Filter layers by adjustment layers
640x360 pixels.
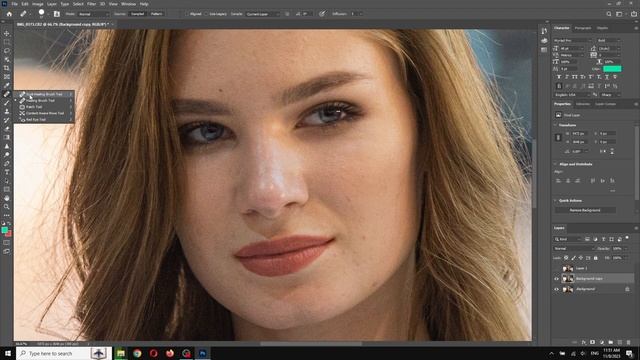pyautogui.click(x=596, y=239)
